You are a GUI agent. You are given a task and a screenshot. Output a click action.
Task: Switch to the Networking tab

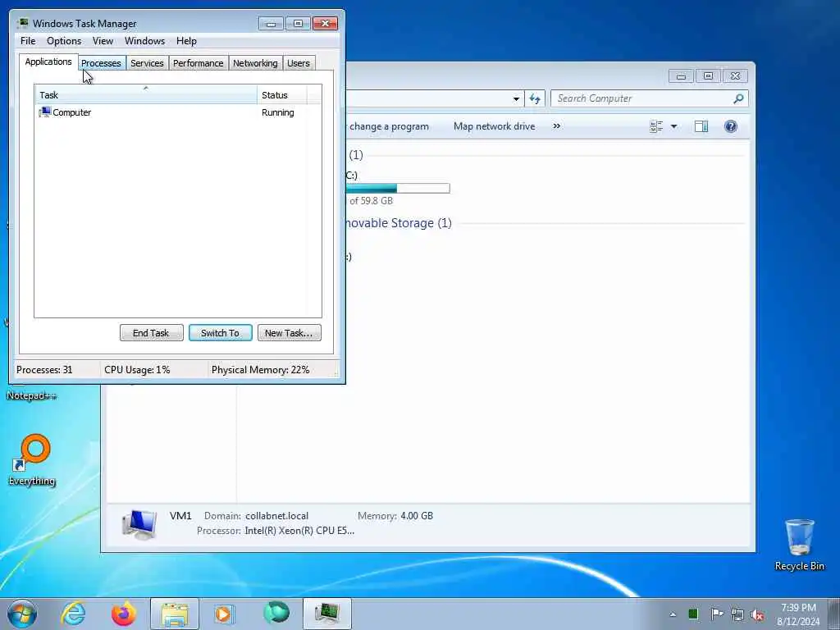[x=256, y=63]
